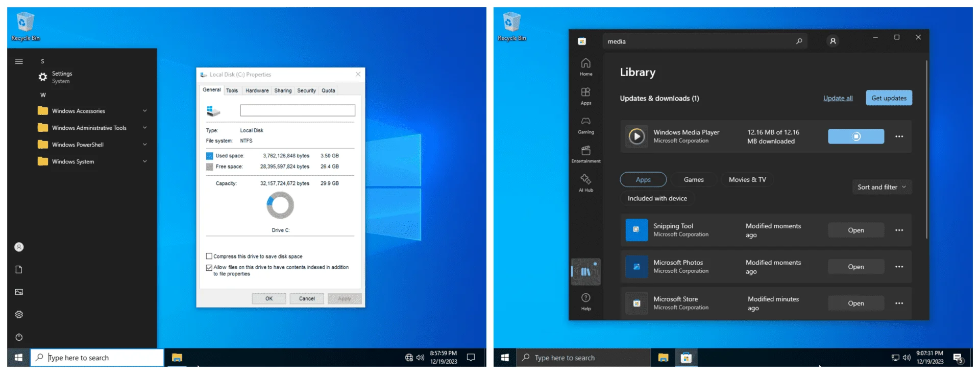
Task: Close the Local Disk Properties dialog
Action: click(x=358, y=74)
